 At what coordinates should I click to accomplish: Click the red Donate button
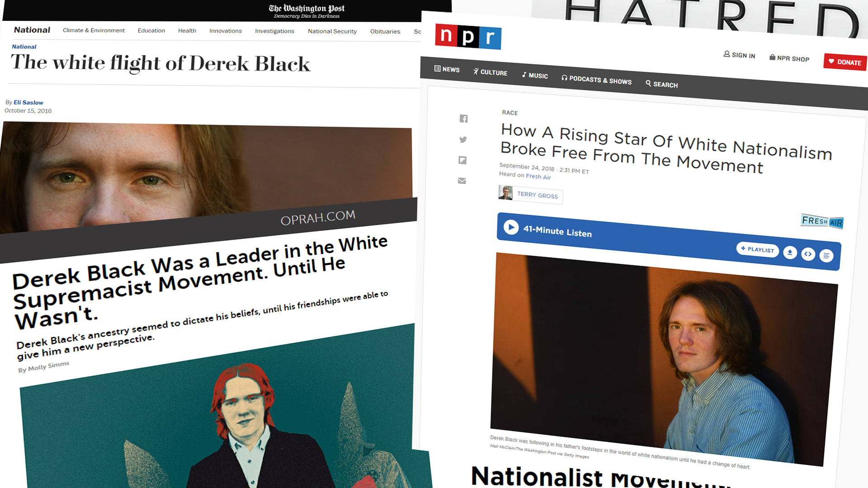pos(844,62)
